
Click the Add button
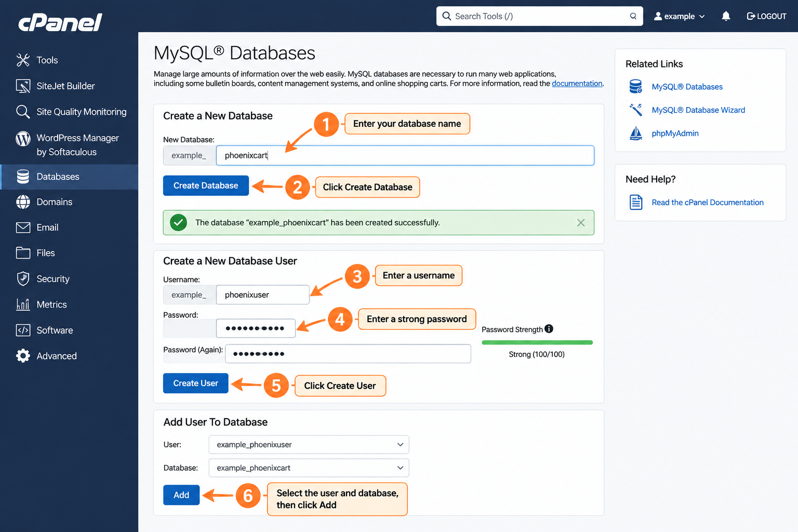[x=181, y=495]
